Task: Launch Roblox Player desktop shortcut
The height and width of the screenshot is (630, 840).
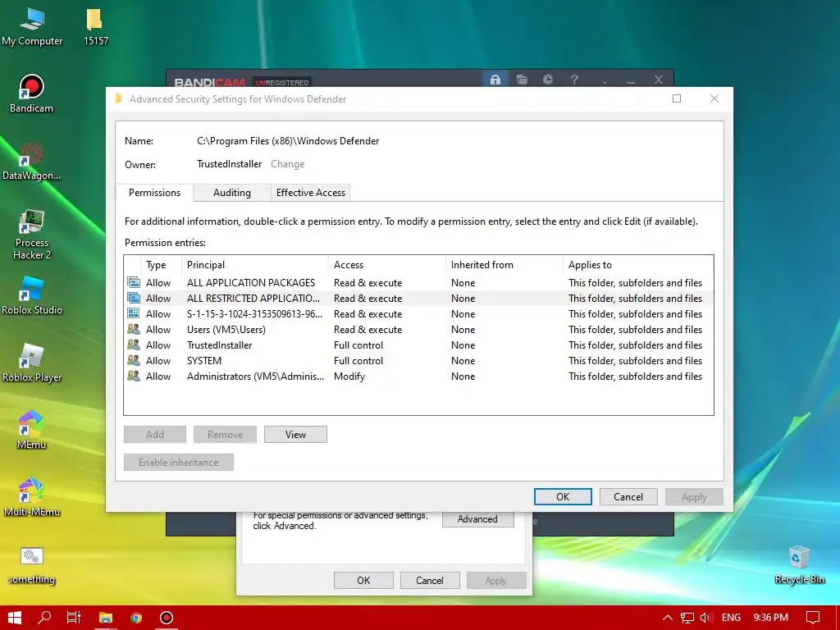Action: (x=31, y=363)
